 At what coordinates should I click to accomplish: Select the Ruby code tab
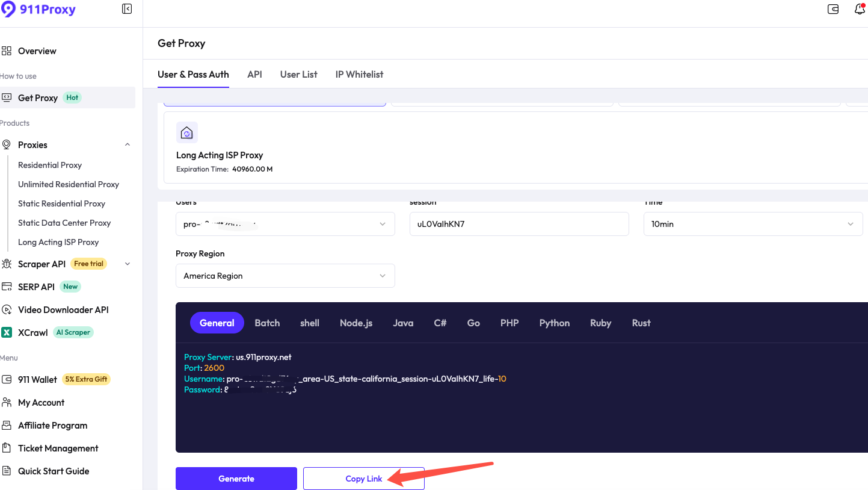tap(600, 323)
